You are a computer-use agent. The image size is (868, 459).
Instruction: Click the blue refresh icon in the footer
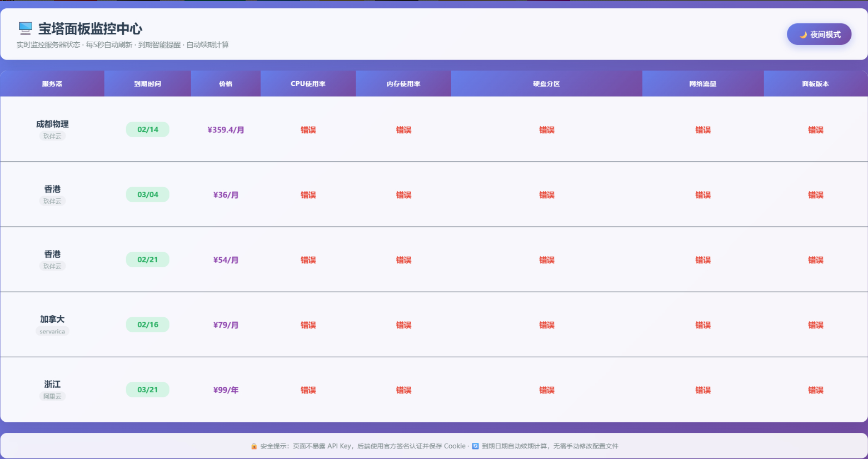[475, 446]
